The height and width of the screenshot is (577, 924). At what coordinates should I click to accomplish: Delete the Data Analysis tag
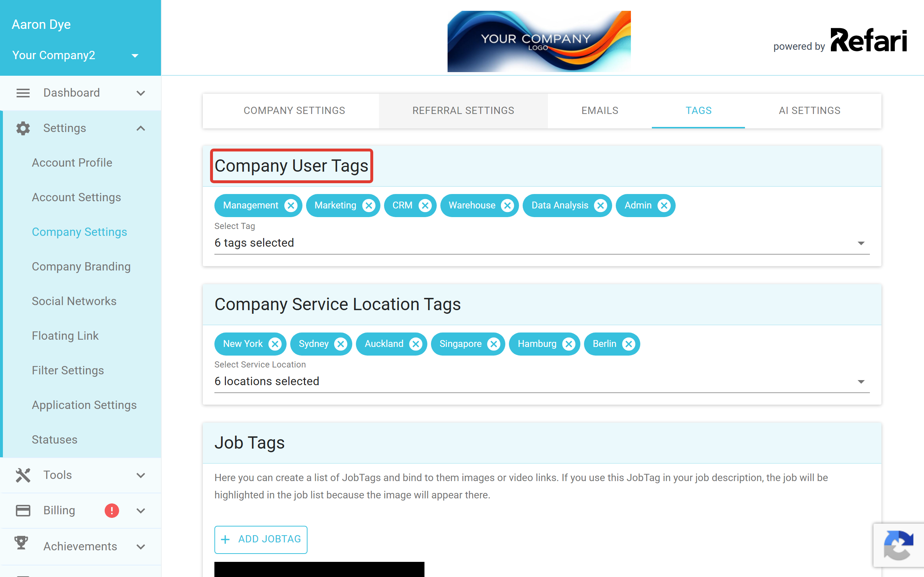click(600, 205)
